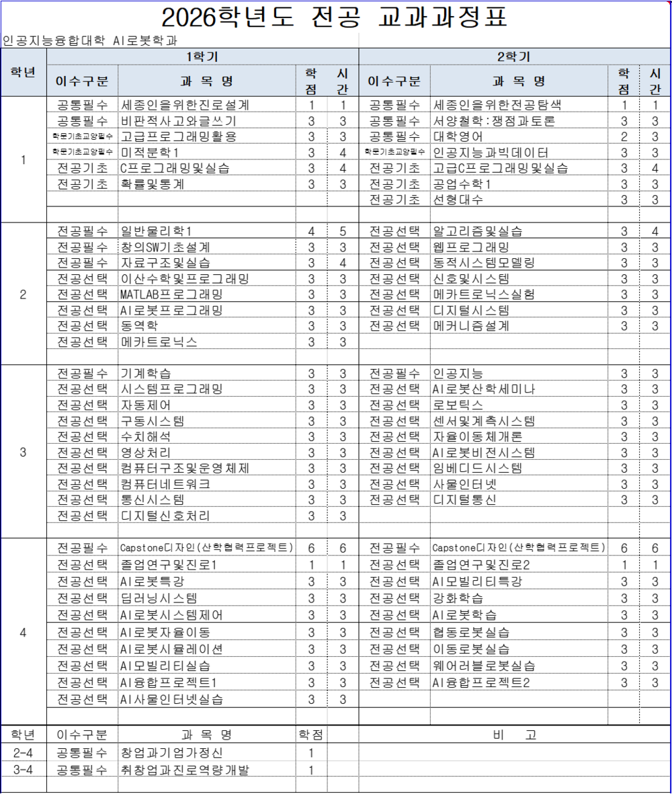This screenshot has width=672, height=794.
Task: Select the 1학기 header cell
Action: [x=202, y=56]
